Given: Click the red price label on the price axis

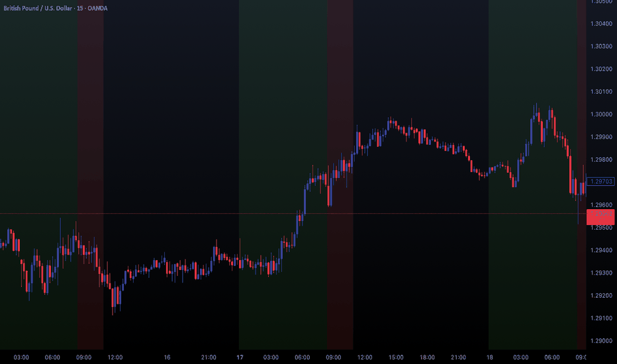Looking at the screenshot, I should (600, 217).
